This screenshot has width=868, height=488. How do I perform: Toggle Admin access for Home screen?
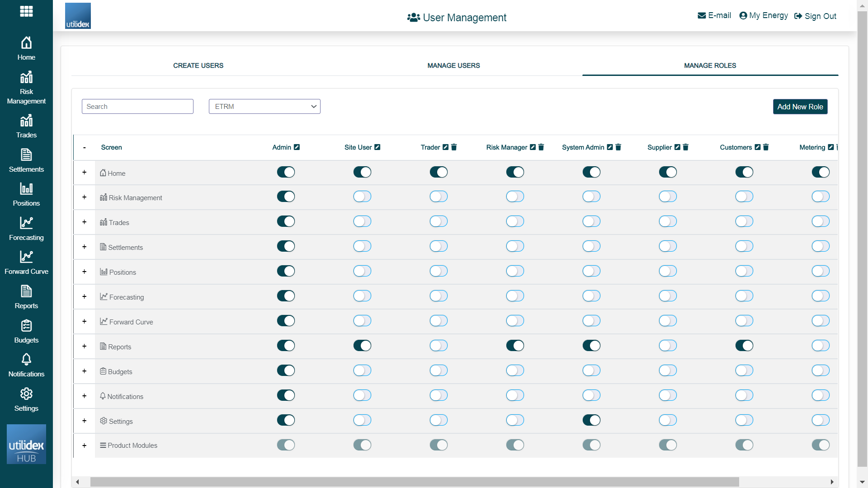click(x=286, y=172)
